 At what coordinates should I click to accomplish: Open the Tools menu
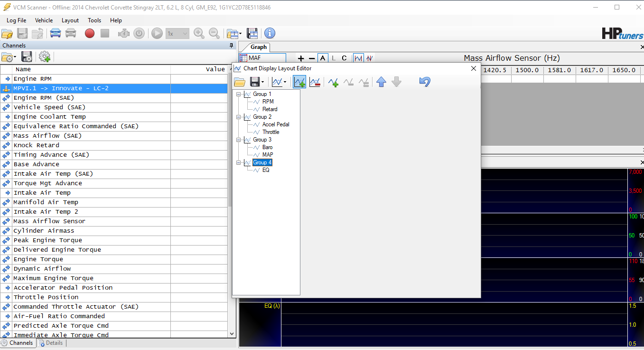click(x=94, y=20)
